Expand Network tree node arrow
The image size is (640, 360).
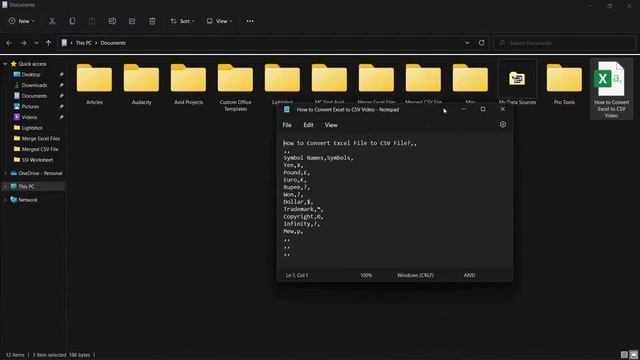point(5,200)
